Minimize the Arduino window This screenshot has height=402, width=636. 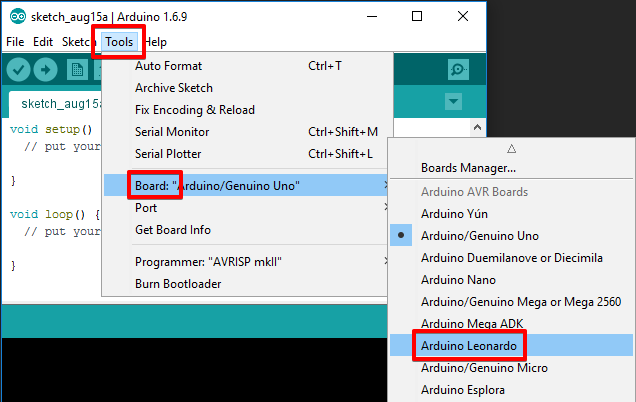pyautogui.click(x=372, y=17)
